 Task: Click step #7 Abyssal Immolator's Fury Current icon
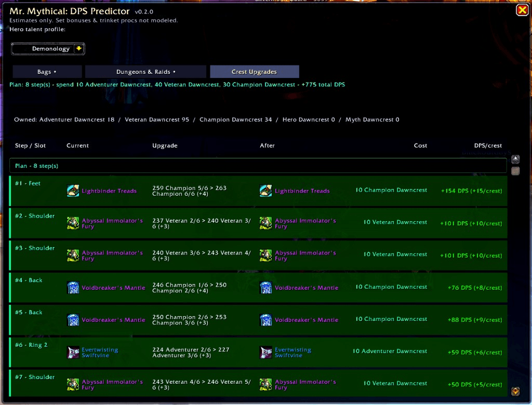[x=73, y=385]
